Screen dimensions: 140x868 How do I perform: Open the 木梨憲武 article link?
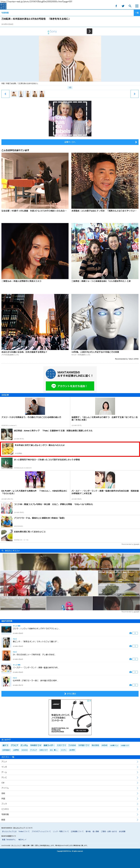coord(105,182)
